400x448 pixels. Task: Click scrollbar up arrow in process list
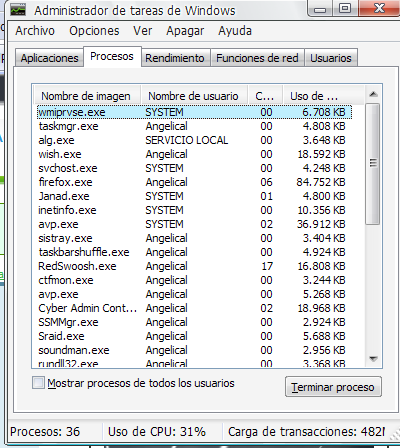click(373, 94)
